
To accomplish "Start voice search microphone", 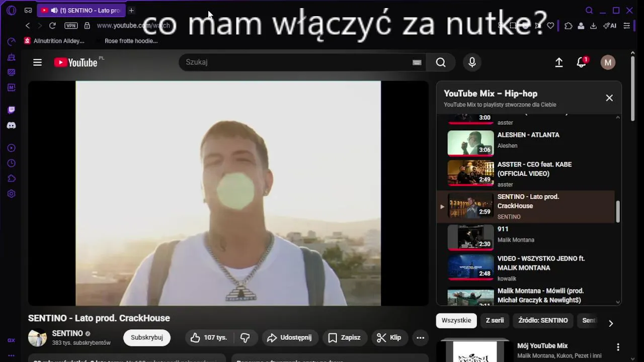I will [x=472, y=62].
